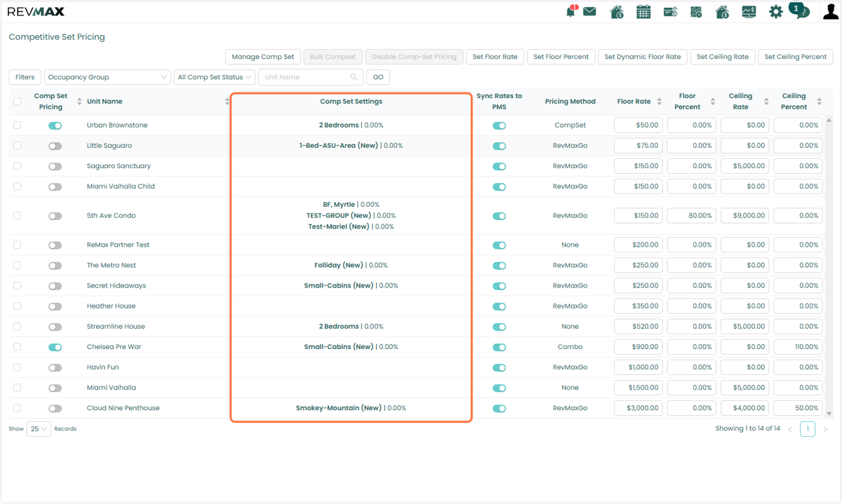Enable Comp Set Pricing for Little Saguaro

55,146
